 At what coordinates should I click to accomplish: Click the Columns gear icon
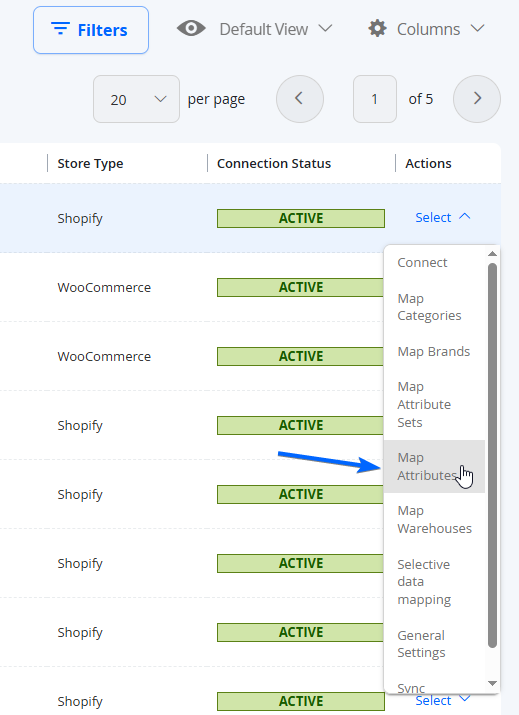click(377, 29)
